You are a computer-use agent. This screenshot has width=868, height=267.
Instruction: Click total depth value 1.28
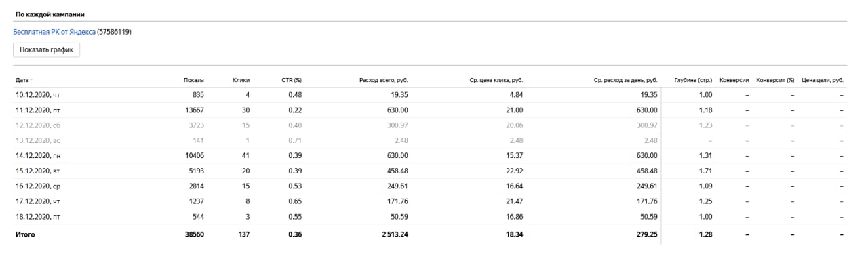pos(705,234)
